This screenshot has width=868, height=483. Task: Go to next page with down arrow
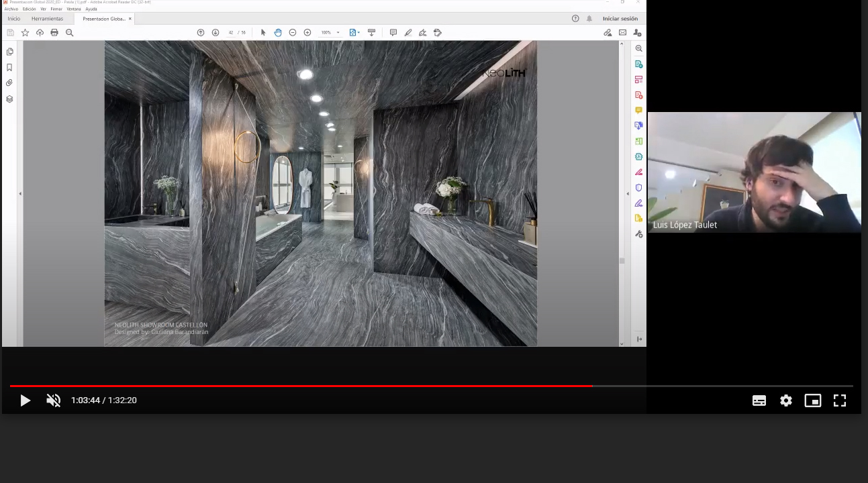point(215,32)
